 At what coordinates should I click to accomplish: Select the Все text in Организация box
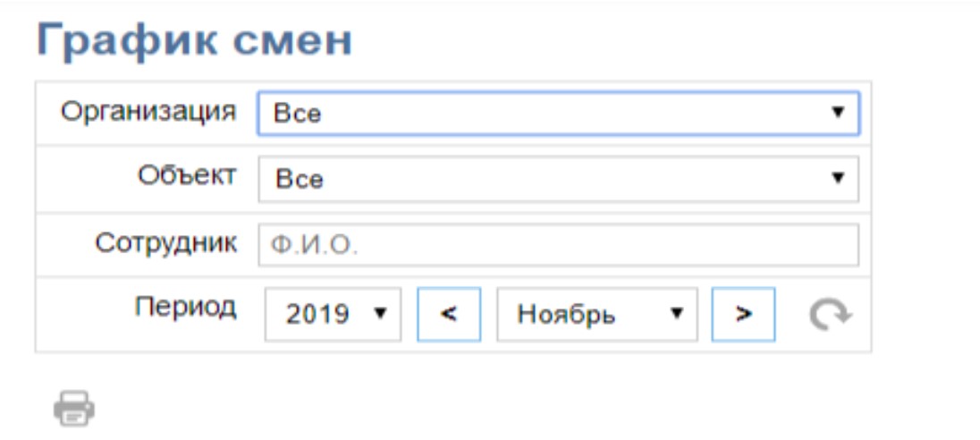pyautogui.click(x=298, y=114)
